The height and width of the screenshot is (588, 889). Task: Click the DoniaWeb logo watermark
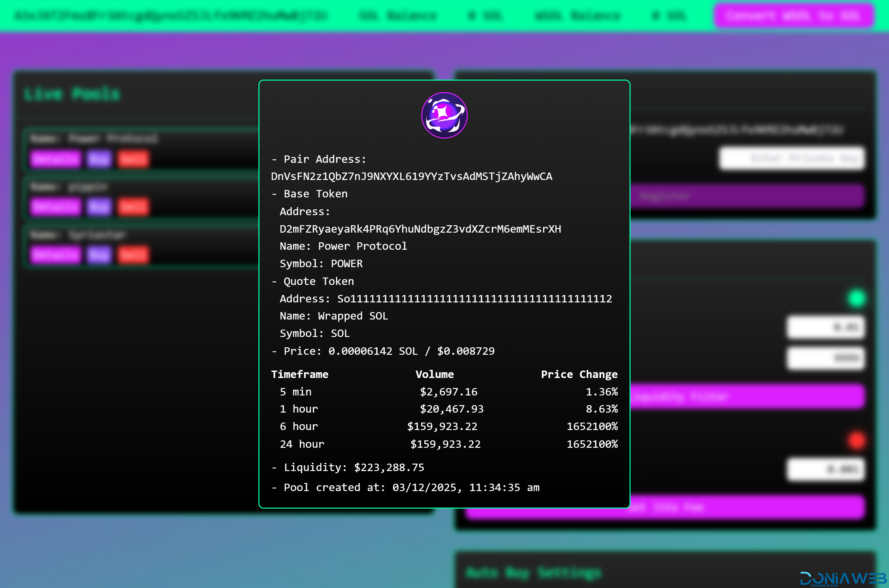click(x=844, y=578)
